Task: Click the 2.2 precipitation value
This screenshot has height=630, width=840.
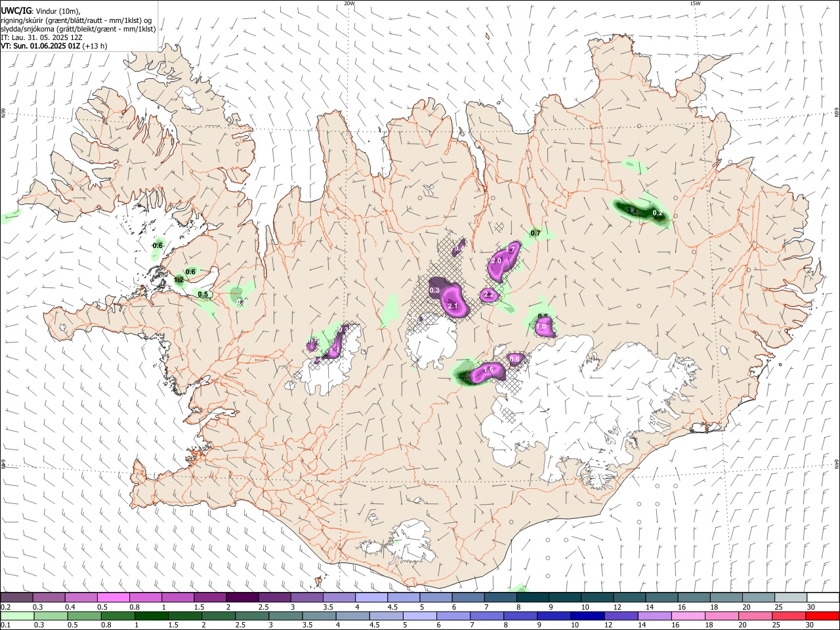Action: tap(488, 295)
